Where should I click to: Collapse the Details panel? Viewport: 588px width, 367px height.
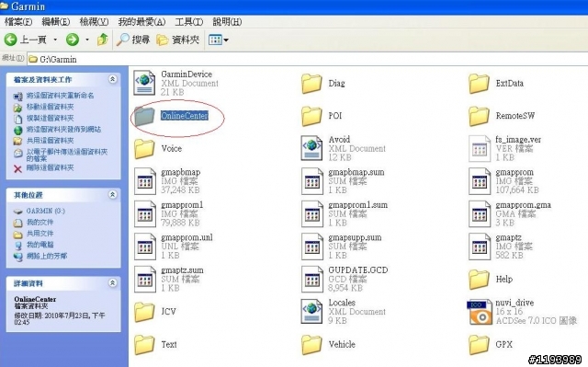point(112,283)
